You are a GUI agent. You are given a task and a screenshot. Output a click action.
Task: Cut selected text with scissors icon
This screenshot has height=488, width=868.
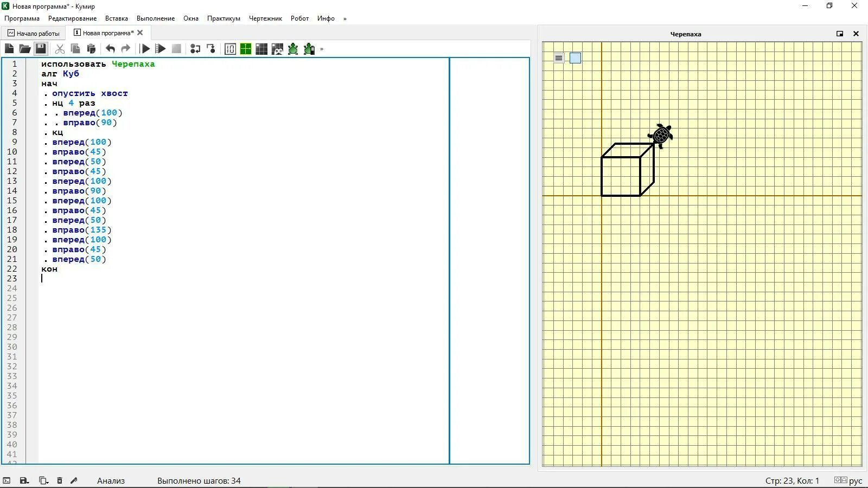[60, 49]
